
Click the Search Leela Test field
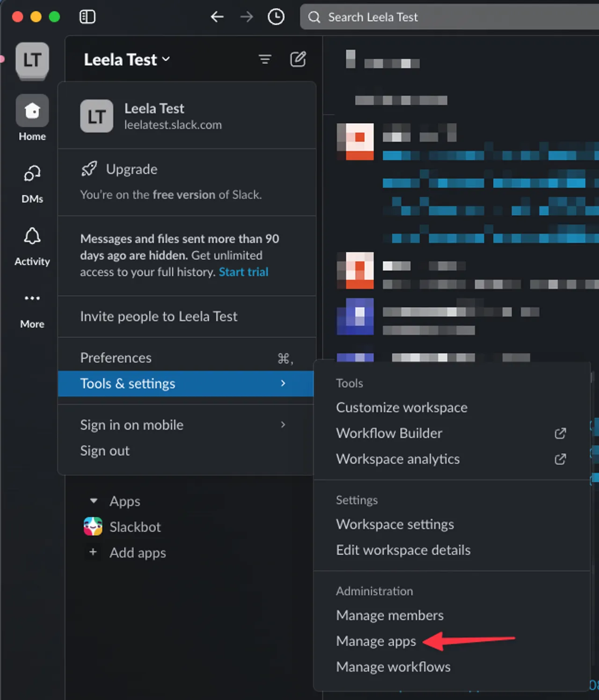point(449,17)
